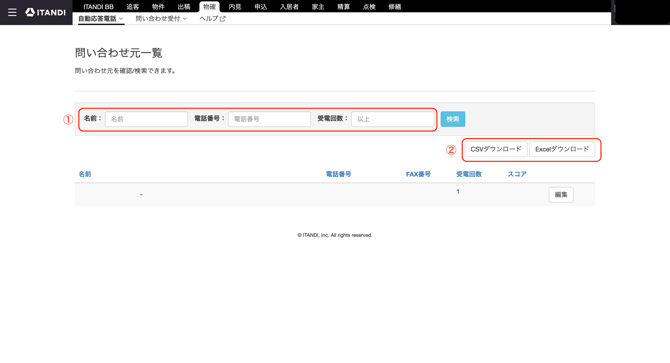This screenshot has width=670, height=363.
Task: Click the CSVダウンロード button
Action: (496, 149)
